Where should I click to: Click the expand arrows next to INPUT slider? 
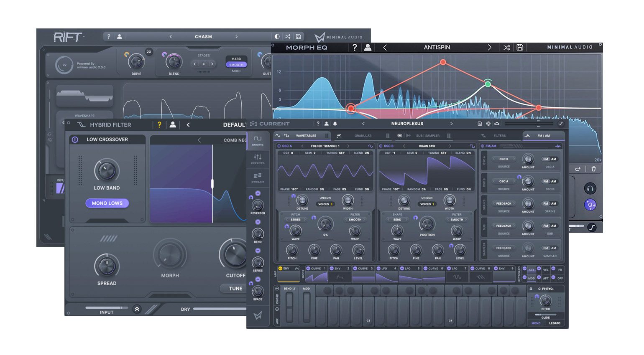pyautogui.click(x=137, y=309)
